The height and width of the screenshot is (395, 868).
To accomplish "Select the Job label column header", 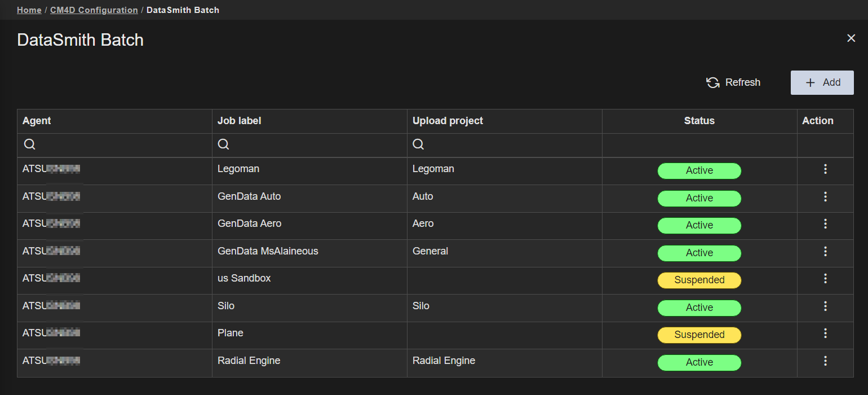I will (240, 121).
